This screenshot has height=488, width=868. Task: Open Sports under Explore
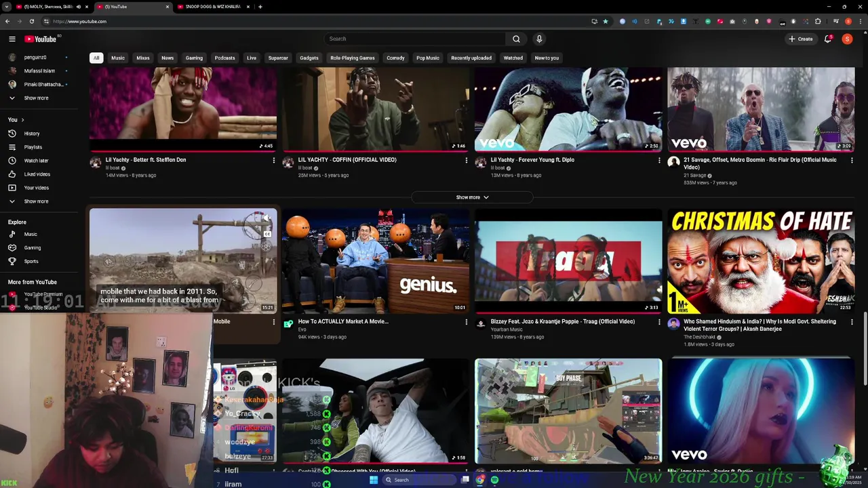click(x=31, y=262)
